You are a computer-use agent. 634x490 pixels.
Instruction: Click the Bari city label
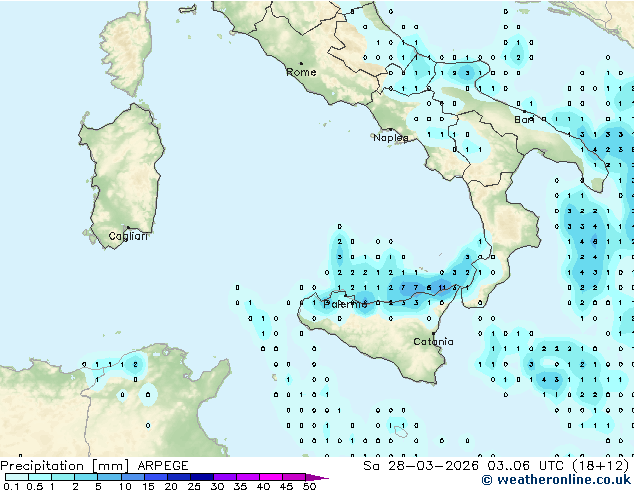click(524, 120)
